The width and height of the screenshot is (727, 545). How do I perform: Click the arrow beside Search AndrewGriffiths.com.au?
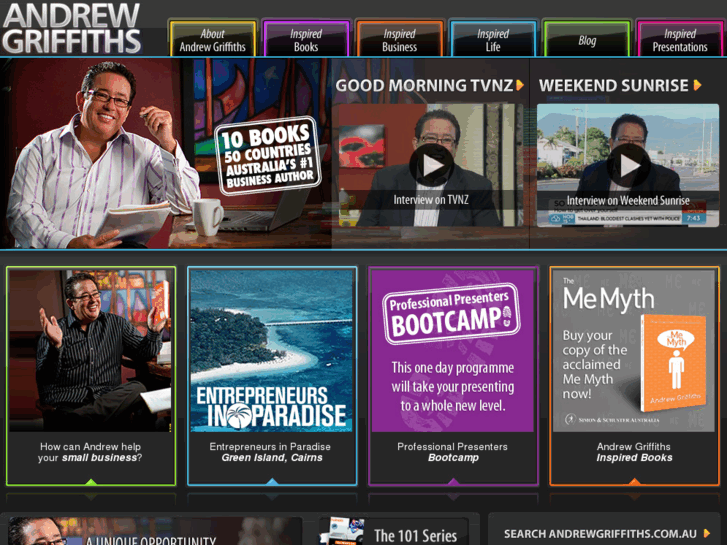click(x=707, y=533)
